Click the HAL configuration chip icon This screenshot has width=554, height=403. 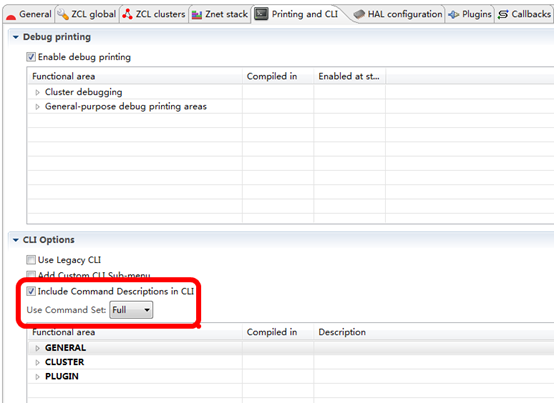pos(359,14)
